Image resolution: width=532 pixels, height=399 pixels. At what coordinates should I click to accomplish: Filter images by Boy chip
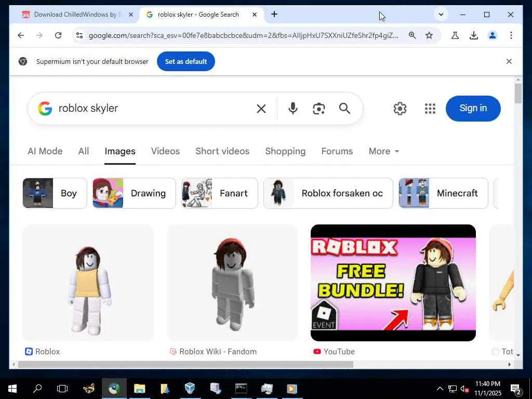(55, 193)
